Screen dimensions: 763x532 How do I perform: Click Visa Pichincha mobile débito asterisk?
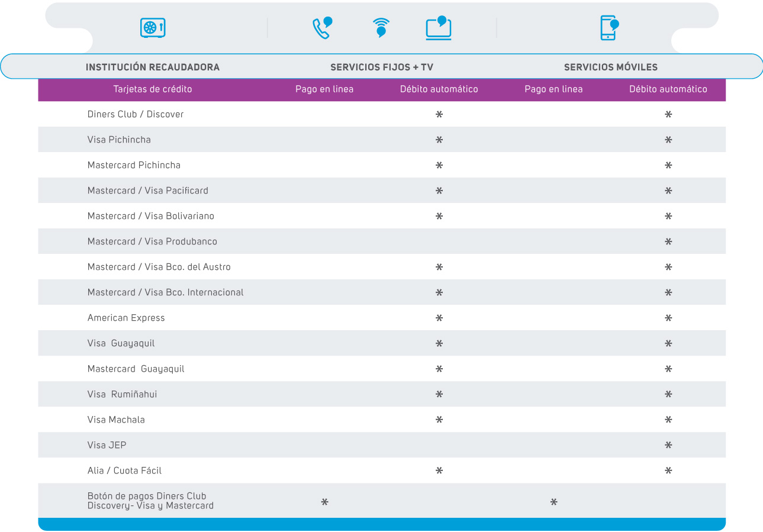point(668,140)
